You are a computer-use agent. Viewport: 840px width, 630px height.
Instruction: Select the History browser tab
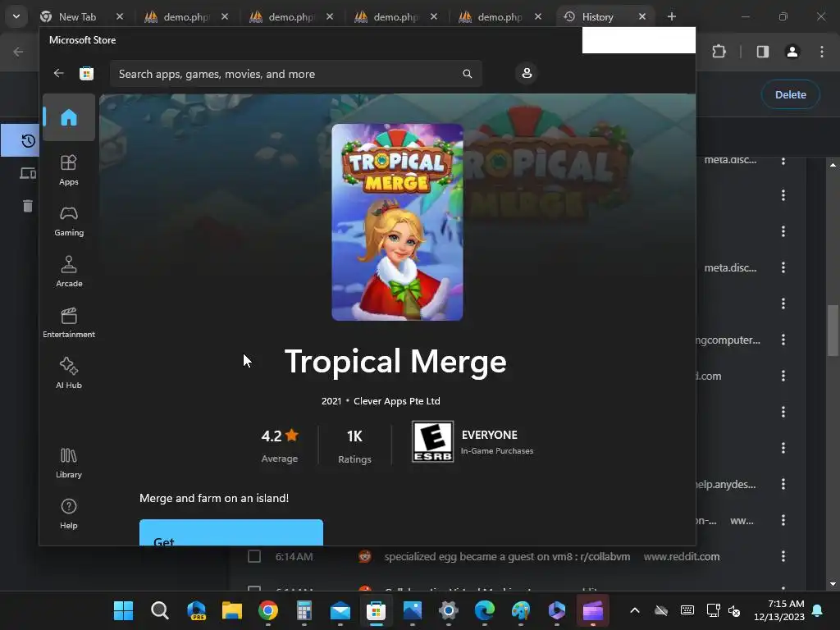click(605, 16)
